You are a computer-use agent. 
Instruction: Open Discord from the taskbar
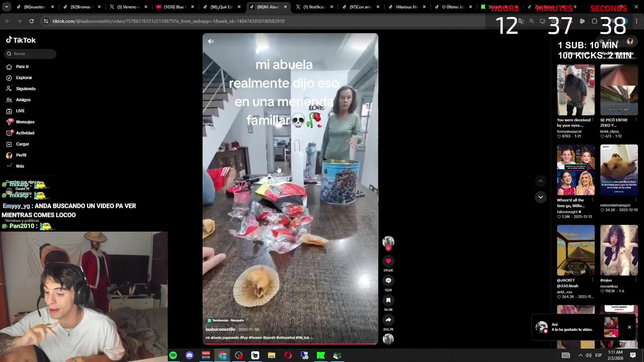tap(189, 355)
